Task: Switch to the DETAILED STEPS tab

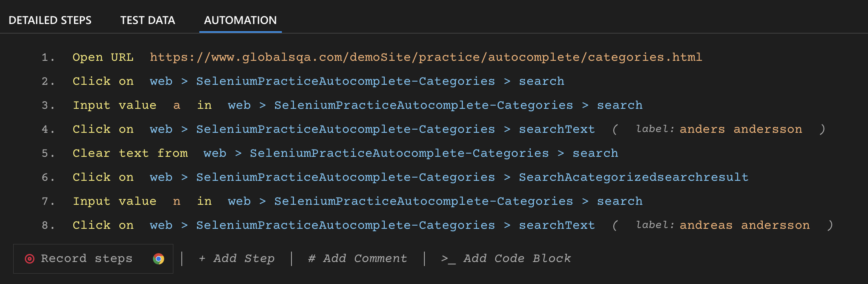Action: (51, 20)
